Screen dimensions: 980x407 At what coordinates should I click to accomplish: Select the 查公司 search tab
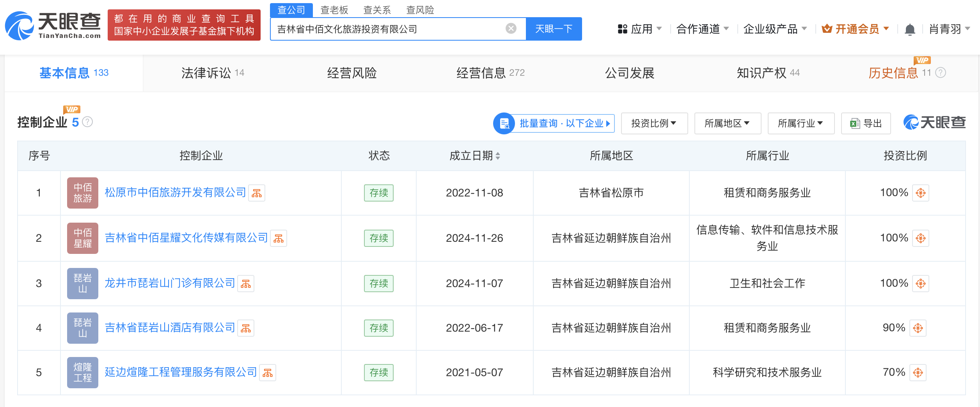[x=291, y=10]
